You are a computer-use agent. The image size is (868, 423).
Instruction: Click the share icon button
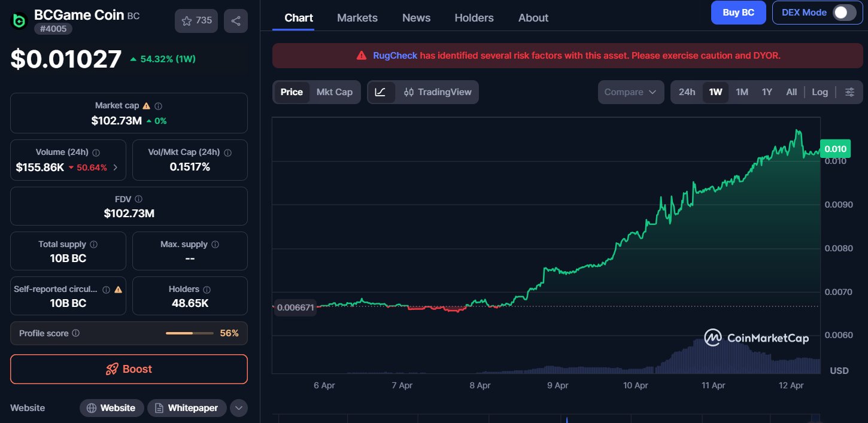[x=236, y=21]
